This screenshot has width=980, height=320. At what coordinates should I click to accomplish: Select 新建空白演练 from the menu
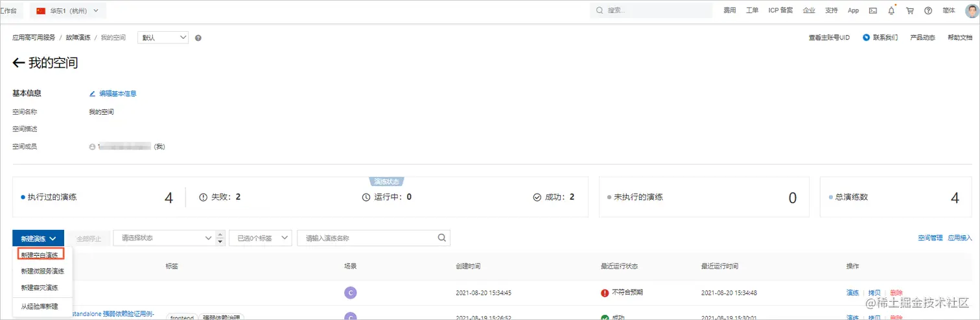tap(40, 255)
